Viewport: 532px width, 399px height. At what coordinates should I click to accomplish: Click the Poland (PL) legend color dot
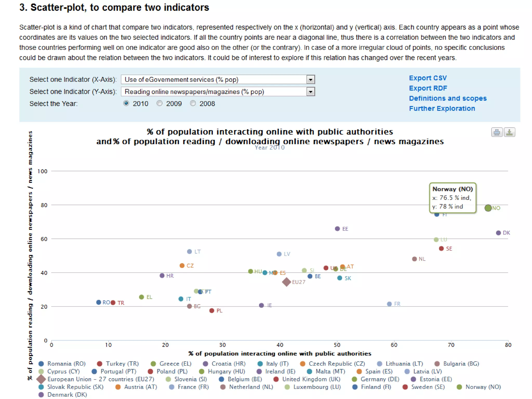(150, 371)
